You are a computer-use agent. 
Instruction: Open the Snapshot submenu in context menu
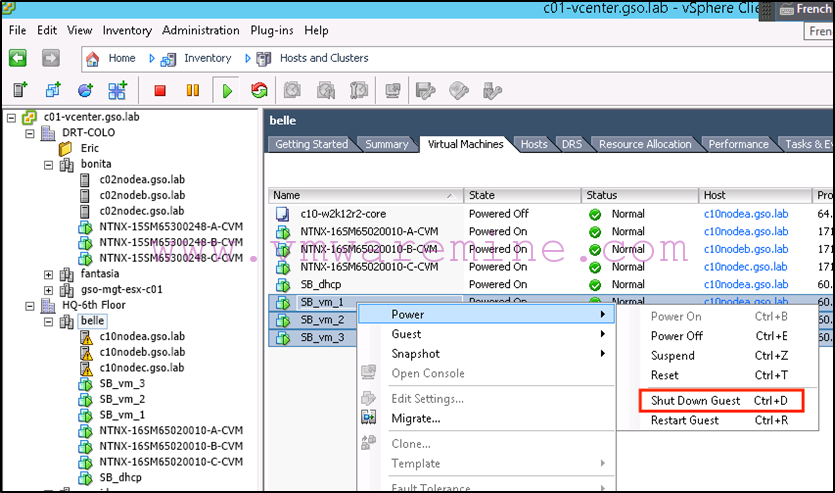[x=486, y=354]
